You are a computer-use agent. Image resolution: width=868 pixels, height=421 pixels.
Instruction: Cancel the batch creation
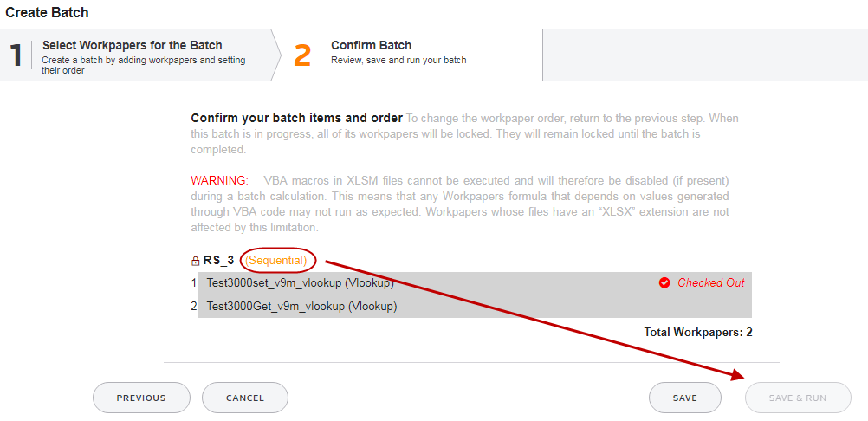[x=244, y=398]
